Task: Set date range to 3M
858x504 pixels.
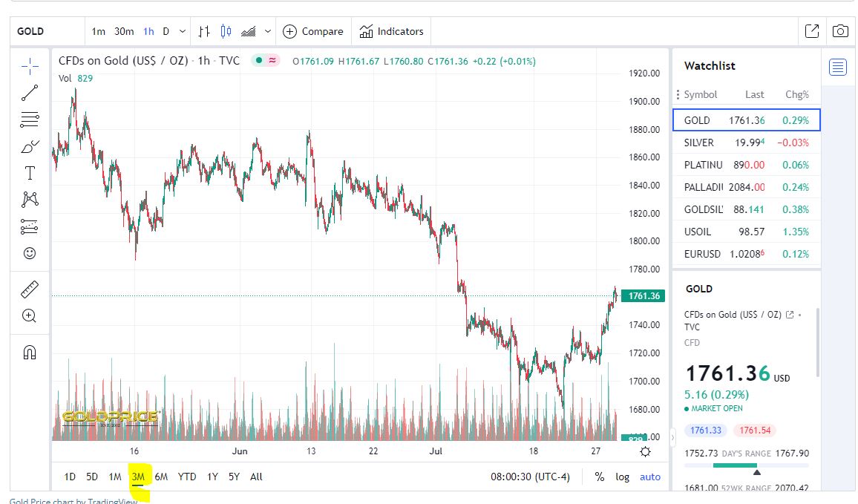Action: coord(138,477)
